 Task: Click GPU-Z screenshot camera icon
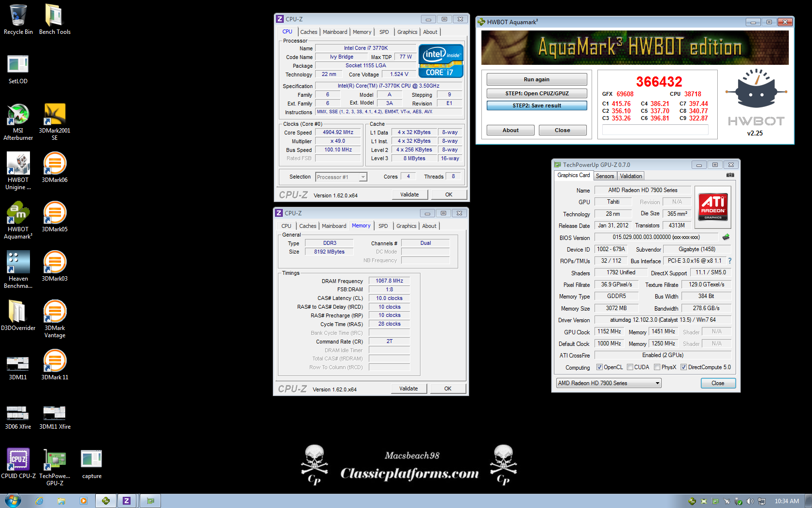click(x=730, y=175)
